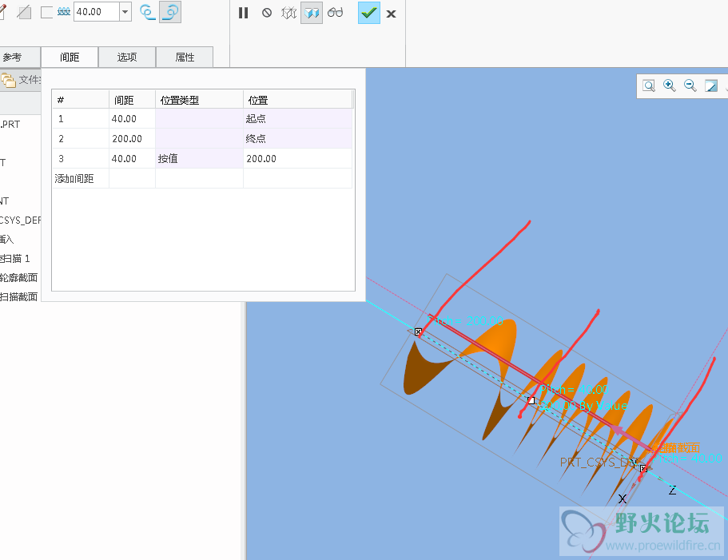Select the row 1 pitch value 40.00
The height and width of the screenshot is (560, 728).
pyautogui.click(x=132, y=119)
